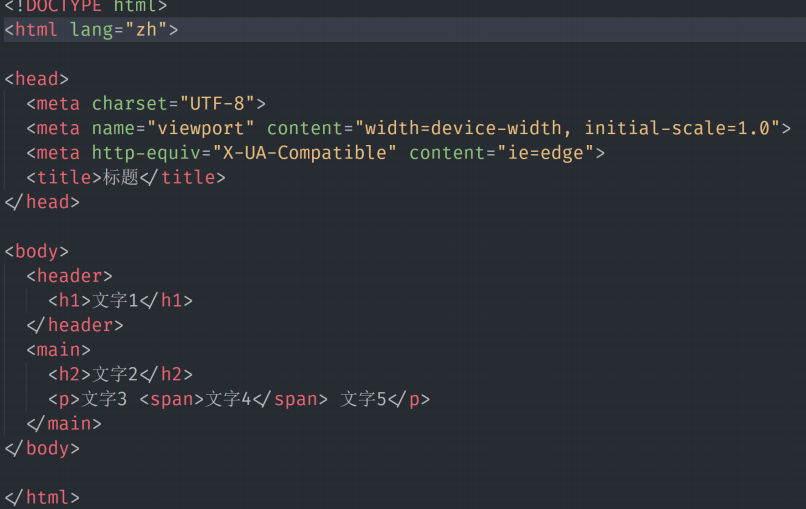Click the paragraph text 文字3
This screenshot has width=806, height=509.
coord(104,399)
